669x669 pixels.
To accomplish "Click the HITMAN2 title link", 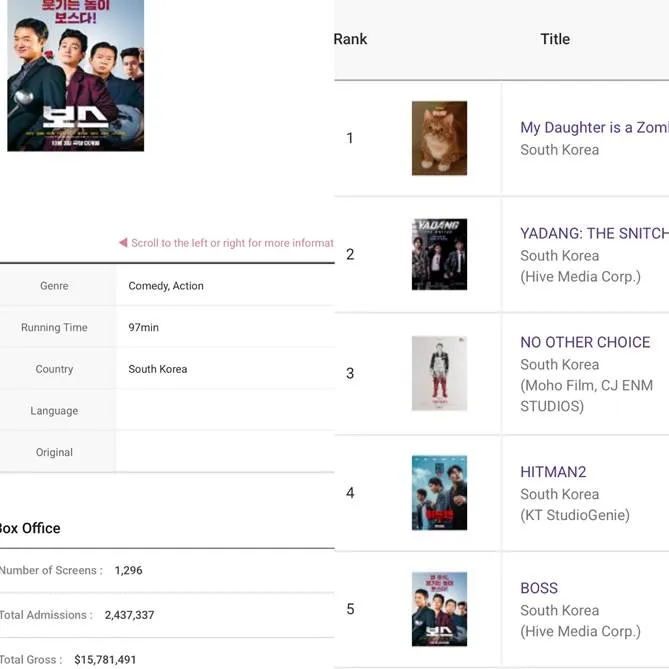I will pos(553,472).
